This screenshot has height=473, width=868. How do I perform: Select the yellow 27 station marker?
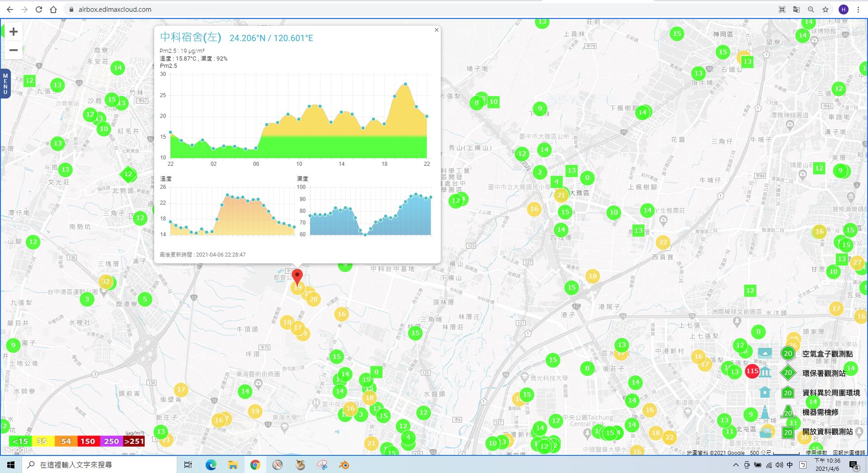(x=857, y=262)
